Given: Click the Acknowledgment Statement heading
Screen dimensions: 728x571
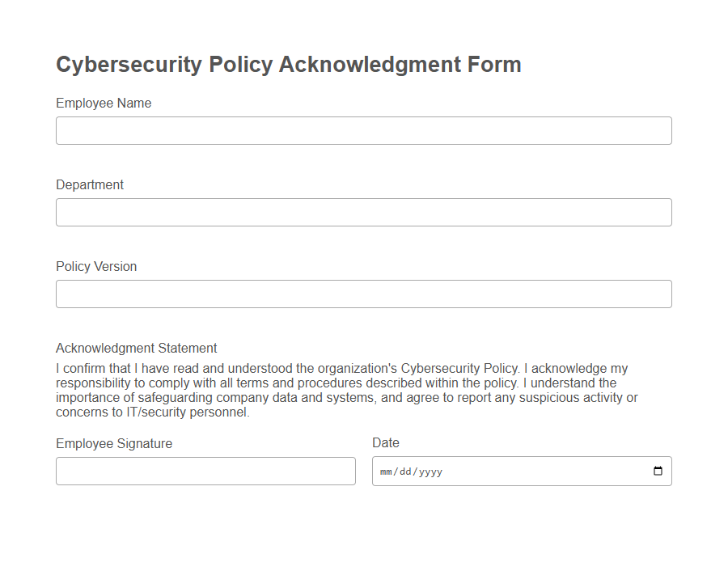Looking at the screenshot, I should pyautogui.click(x=136, y=348).
